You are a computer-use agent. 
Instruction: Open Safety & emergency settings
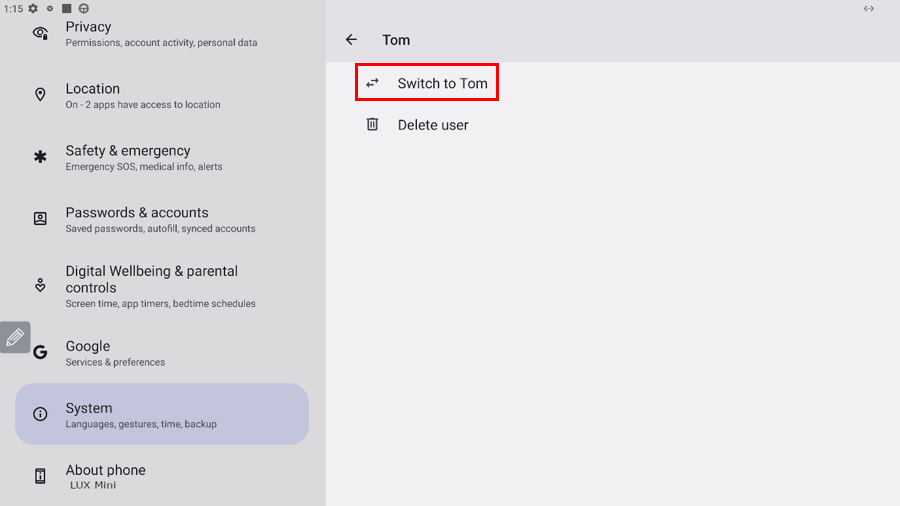point(144,158)
